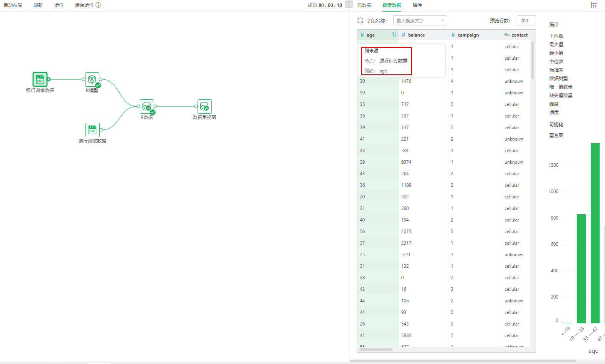605x364 pixels.
Task: Click the 后台运行 toolbar button
Action: [84, 5]
